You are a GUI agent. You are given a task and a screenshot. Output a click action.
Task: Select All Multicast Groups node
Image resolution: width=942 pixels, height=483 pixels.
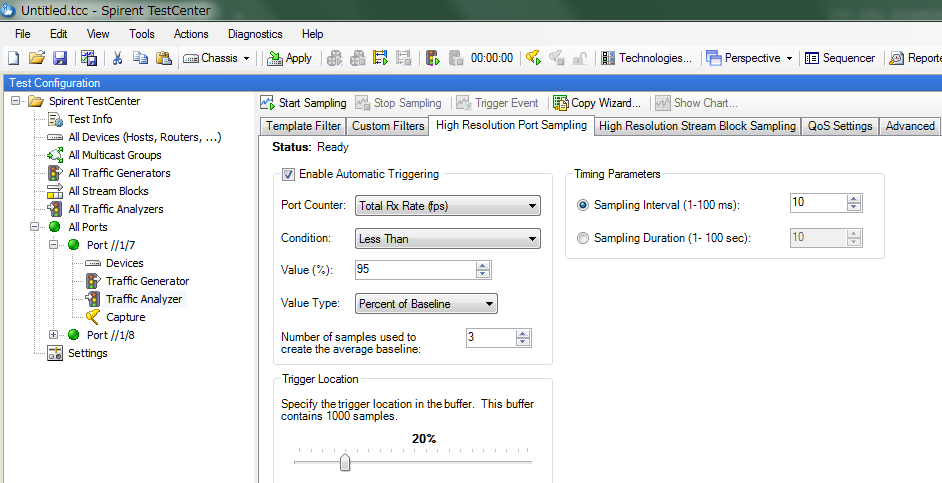click(x=115, y=155)
